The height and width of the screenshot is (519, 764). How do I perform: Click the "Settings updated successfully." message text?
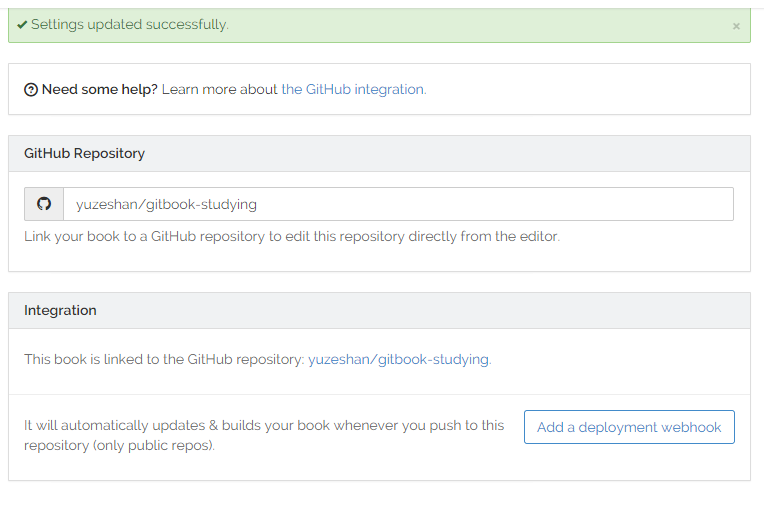pos(129,25)
